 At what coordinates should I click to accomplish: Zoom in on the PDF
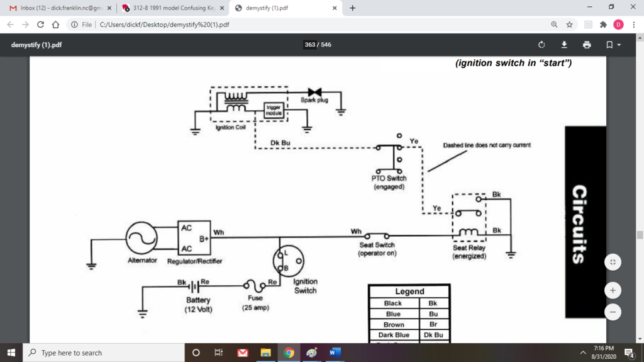(x=613, y=290)
